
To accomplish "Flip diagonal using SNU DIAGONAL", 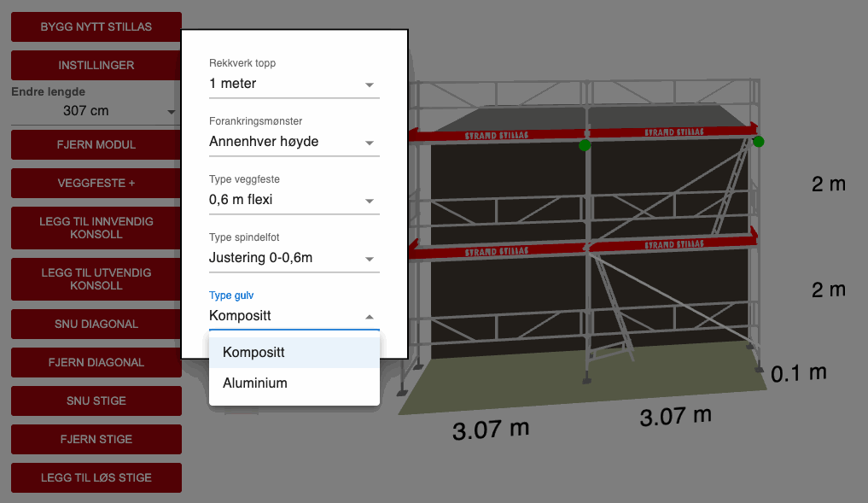I will click(x=96, y=325).
